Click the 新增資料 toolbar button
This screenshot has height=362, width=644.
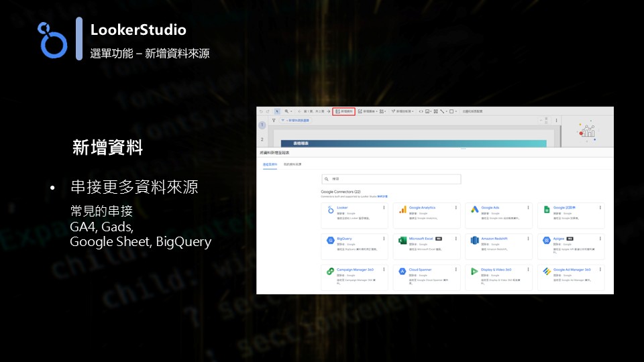(344, 111)
